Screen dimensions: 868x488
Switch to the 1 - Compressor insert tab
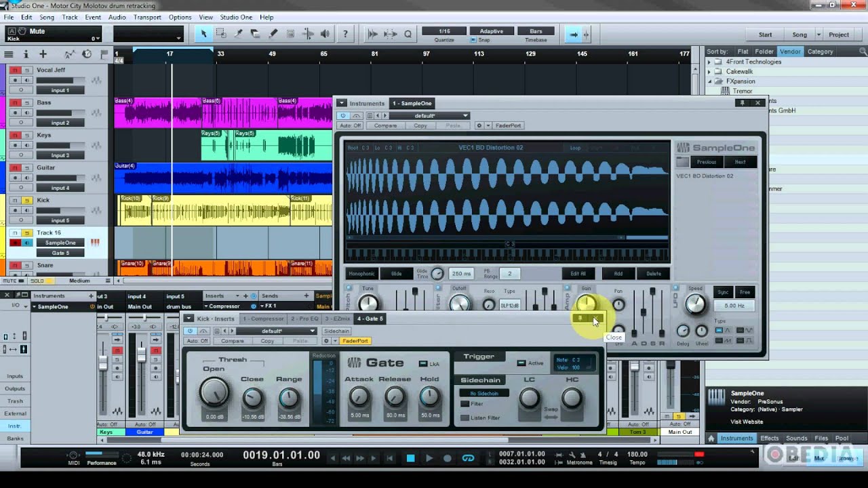263,319
